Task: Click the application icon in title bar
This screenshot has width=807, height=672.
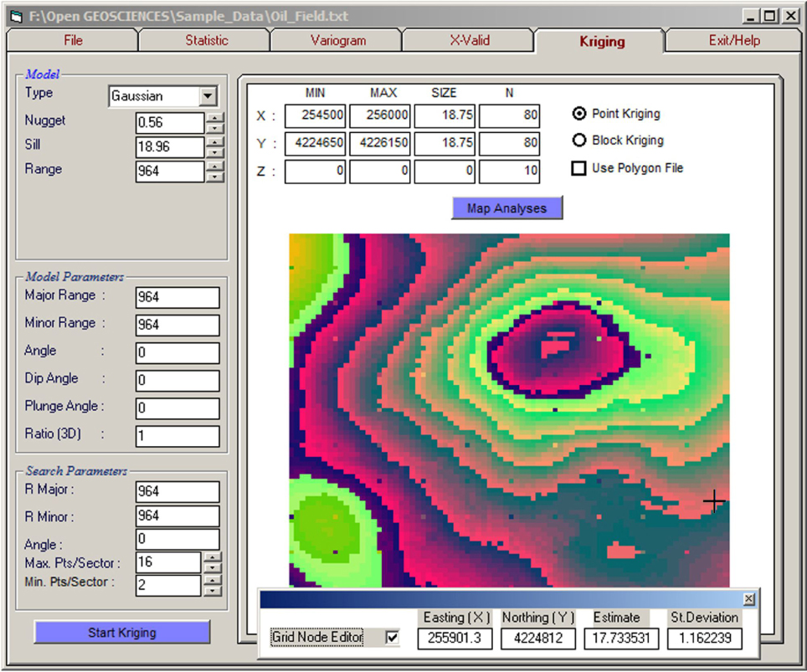Action: coord(15,16)
